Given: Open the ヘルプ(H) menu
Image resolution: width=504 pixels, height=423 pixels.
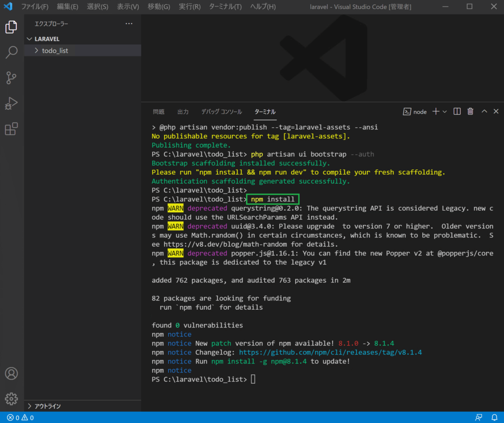Looking at the screenshot, I should pyautogui.click(x=263, y=6).
